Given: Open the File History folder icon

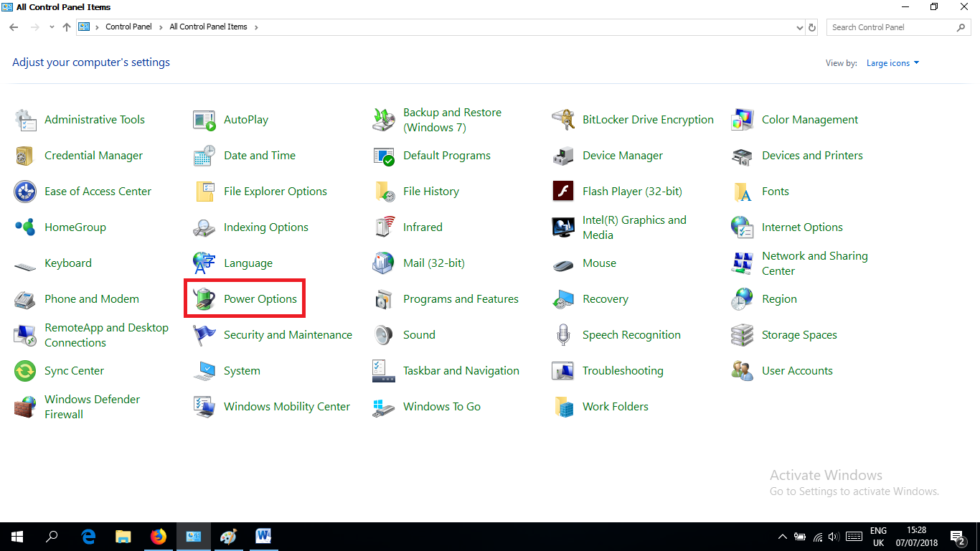Looking at the screenshot, I should click(x=384, y=192).
